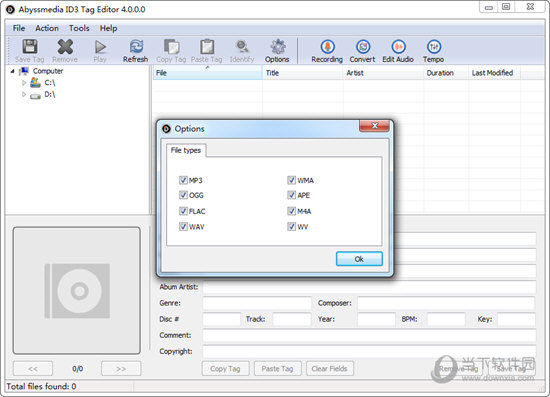The image size is (550, 397).
Task: Click the Play toolbar icon
Action: click(100, 47)
